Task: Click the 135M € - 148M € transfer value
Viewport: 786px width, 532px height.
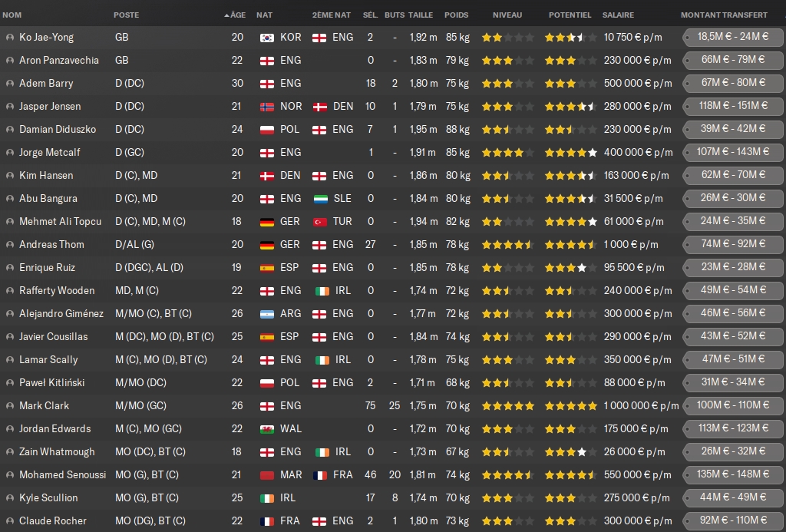Action: pyautogui.click(x=732, y=474)
